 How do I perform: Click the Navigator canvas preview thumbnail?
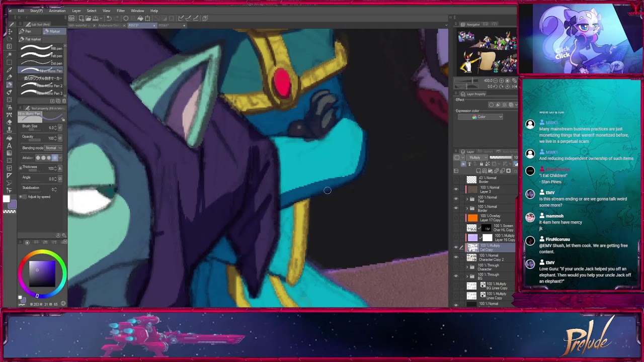(487, 51)
